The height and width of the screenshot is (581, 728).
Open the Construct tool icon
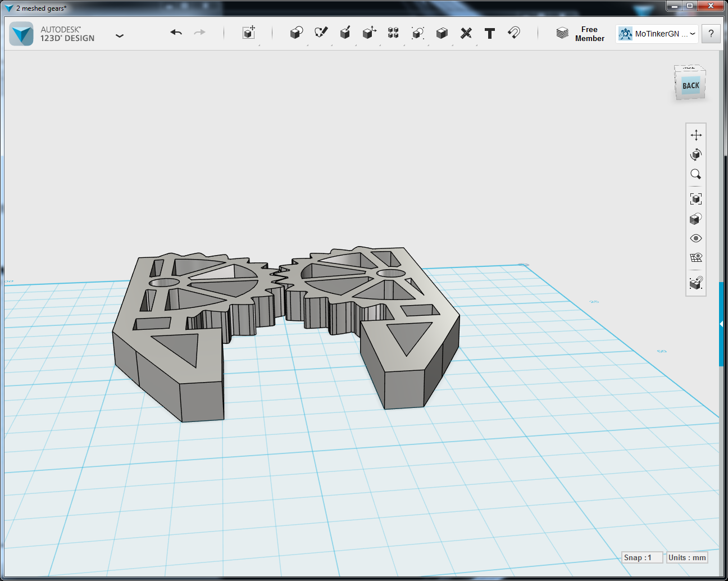[345, 33]
